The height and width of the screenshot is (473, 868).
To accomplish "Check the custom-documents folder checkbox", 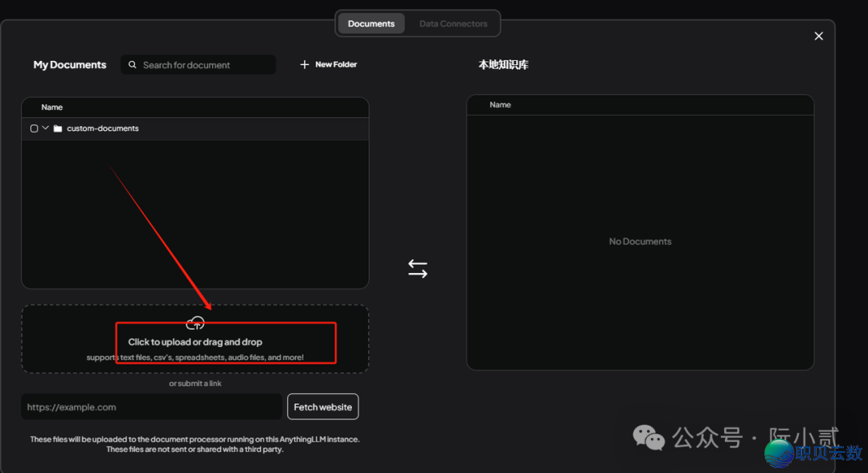I will point(34,128).
